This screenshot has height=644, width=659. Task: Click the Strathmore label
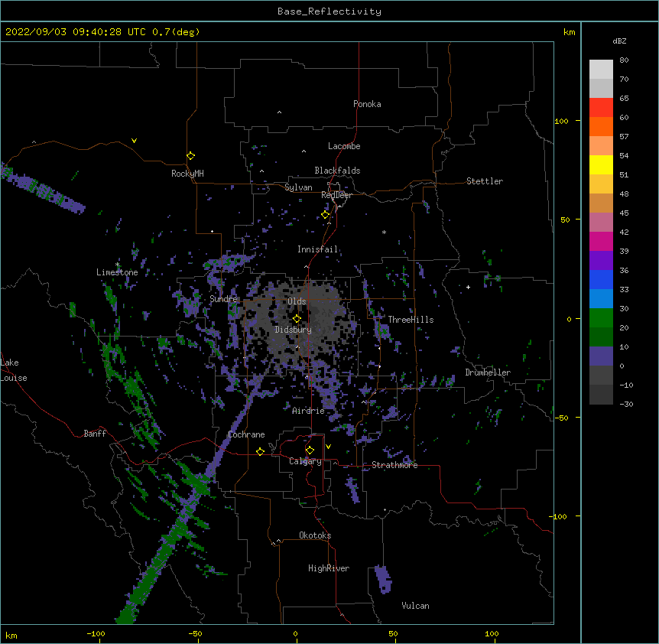point(394,465)
